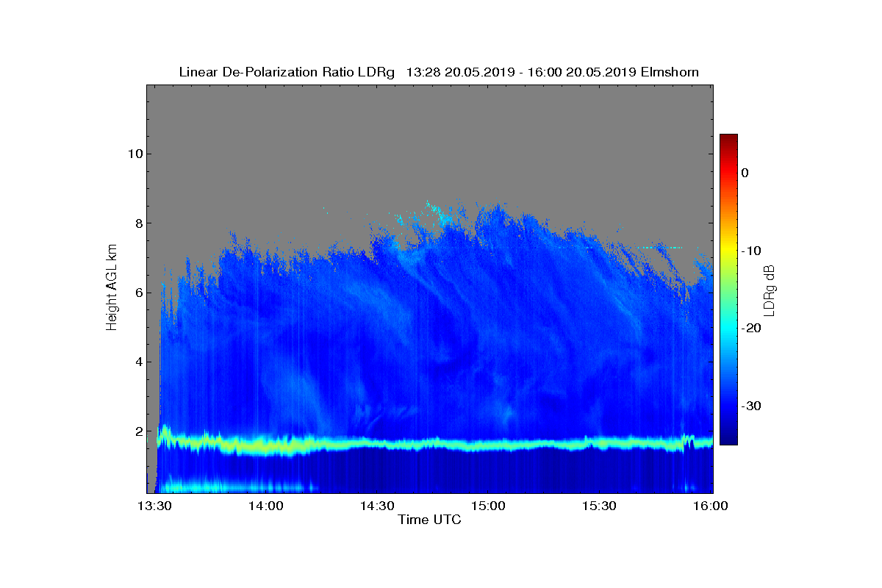882x588 pixels.
Task: Click the 8 km height tick label
Action: click(x=137, y=223)
